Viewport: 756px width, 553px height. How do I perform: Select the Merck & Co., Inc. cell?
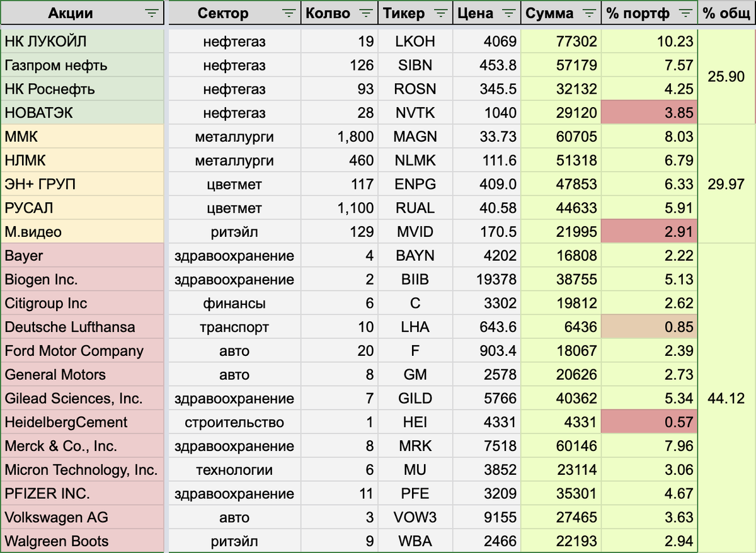click(x=83, y=446)
